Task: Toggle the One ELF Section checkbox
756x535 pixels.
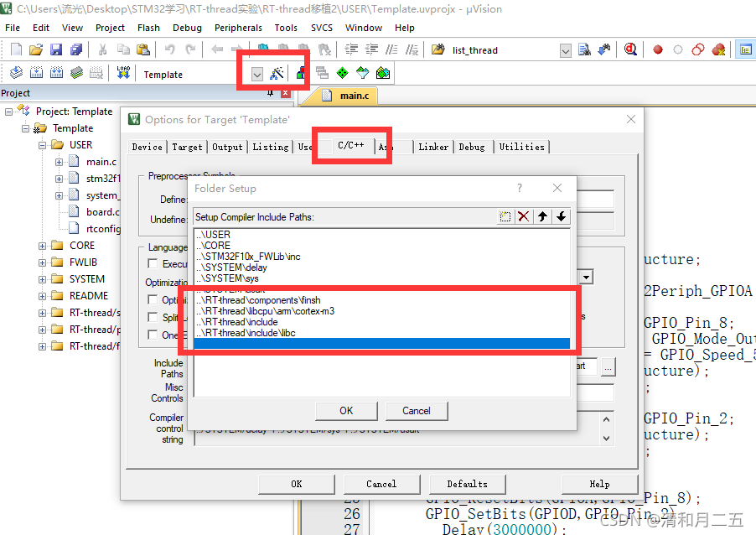Action: coord(153,335)
